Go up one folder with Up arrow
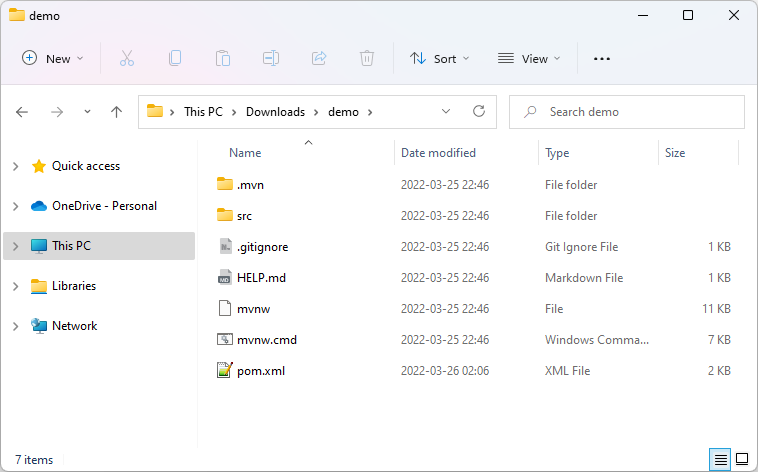Viewport: 758px width, 472px height. (x=116, y=112)
